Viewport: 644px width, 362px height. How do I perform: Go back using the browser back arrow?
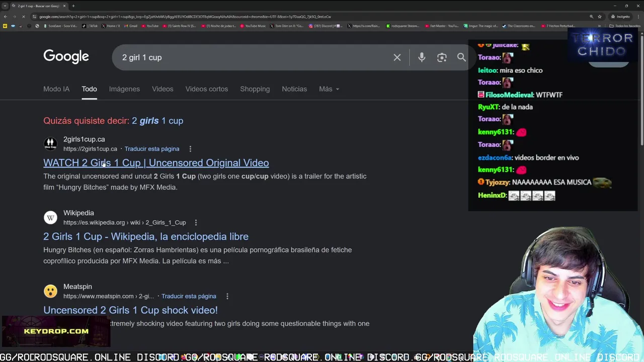tap(5, 17)
